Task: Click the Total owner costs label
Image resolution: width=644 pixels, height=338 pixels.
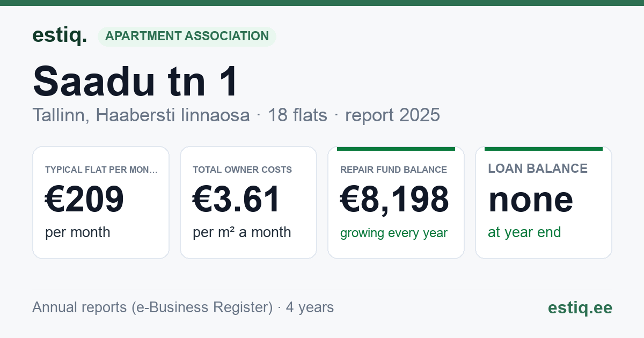Action: click(x=243, y=170)
